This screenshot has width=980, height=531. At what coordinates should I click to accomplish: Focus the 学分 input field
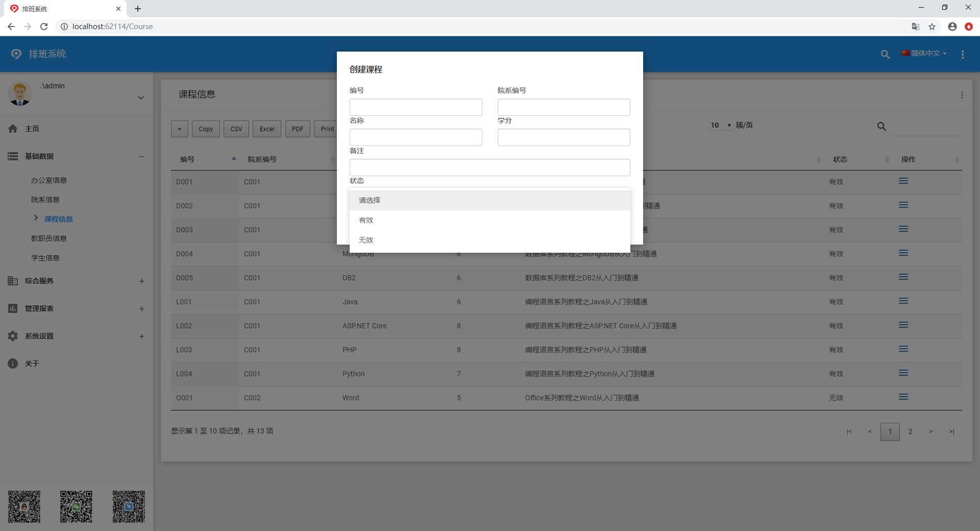coord(564,137)
